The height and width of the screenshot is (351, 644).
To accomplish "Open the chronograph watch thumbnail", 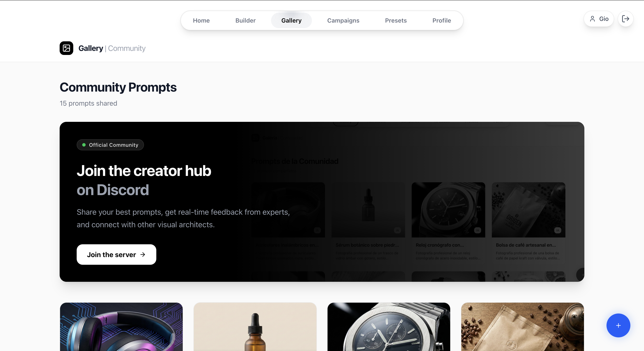I will tap(389, 327).
